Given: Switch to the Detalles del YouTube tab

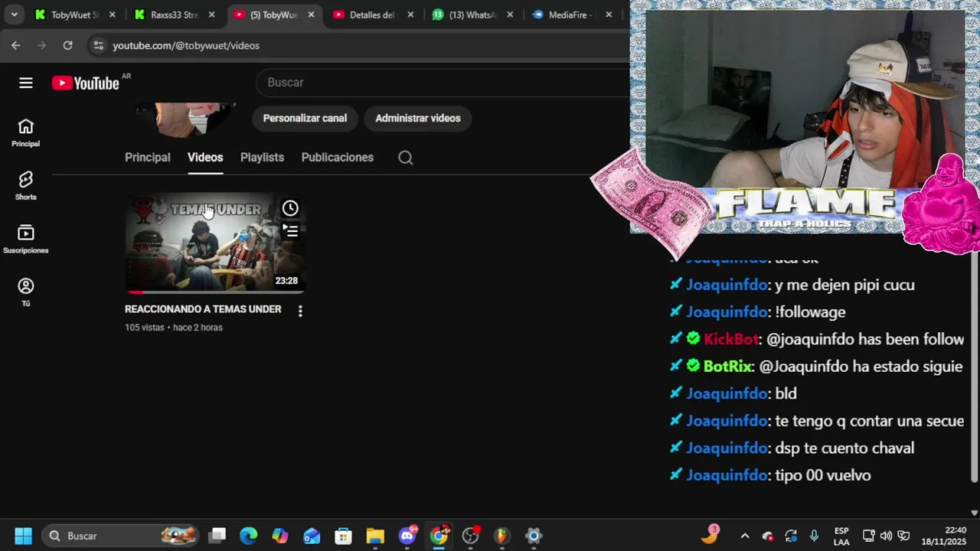Looking at the screenshot, I should [x=374, y=15].
